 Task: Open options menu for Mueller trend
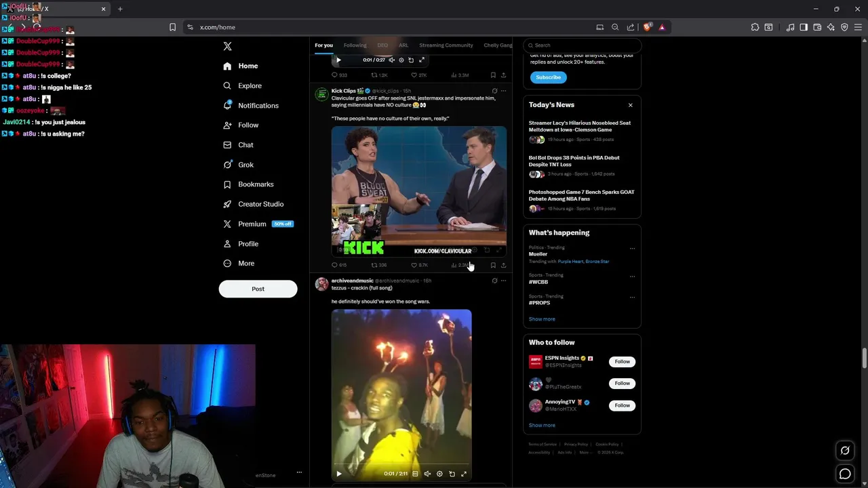tap(632, 248)
